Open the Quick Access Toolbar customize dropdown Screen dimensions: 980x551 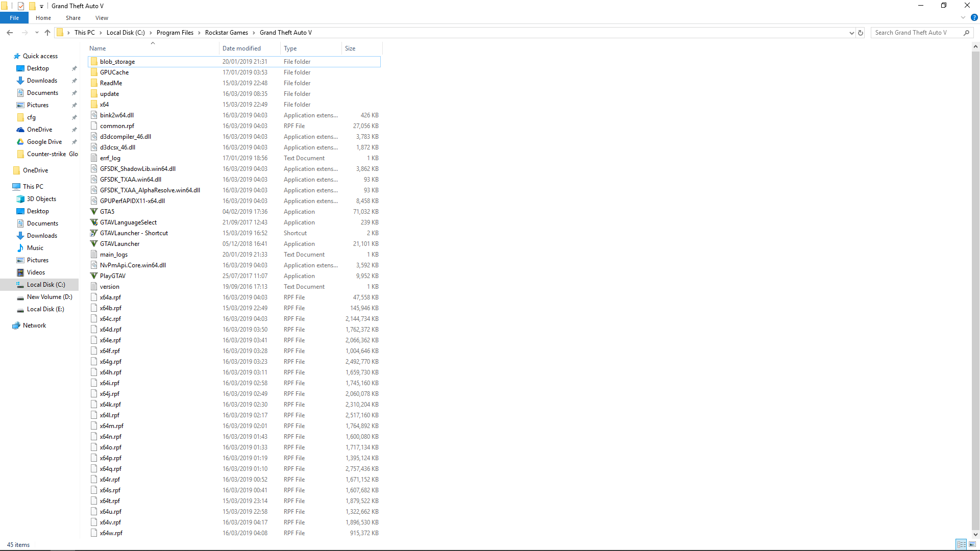coord(42,6)
